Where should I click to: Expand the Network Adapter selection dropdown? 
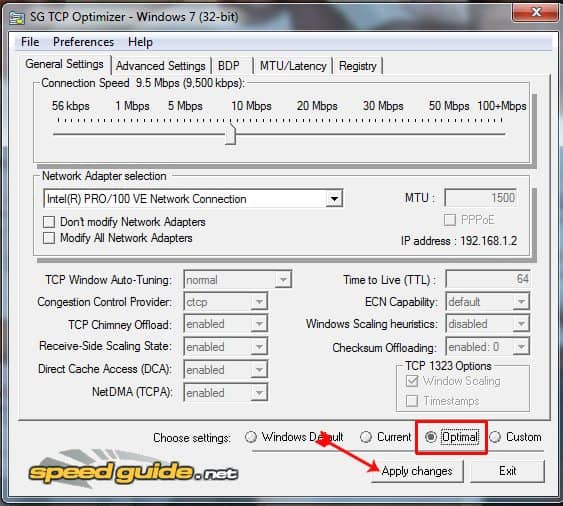point(334,199)
